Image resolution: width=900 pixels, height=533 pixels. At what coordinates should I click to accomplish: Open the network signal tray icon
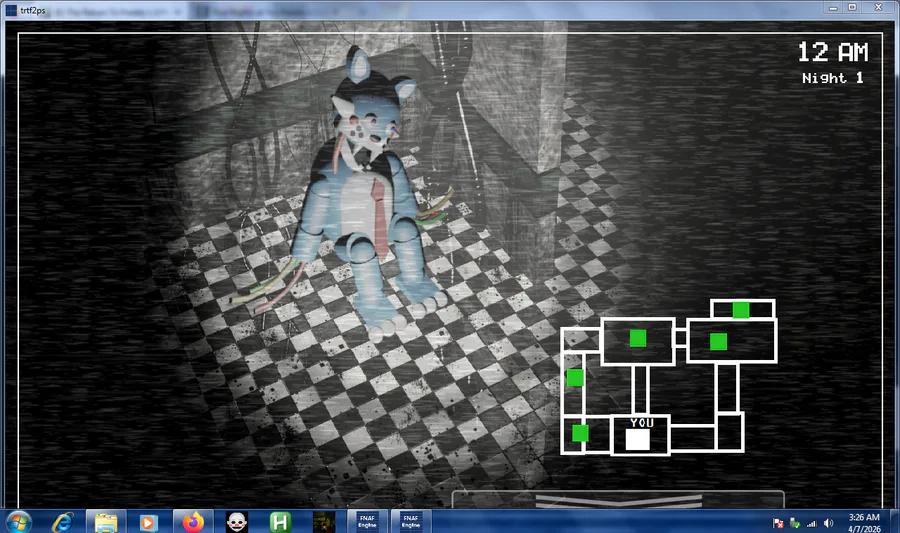pyautogui.click(x=812, y=523)
